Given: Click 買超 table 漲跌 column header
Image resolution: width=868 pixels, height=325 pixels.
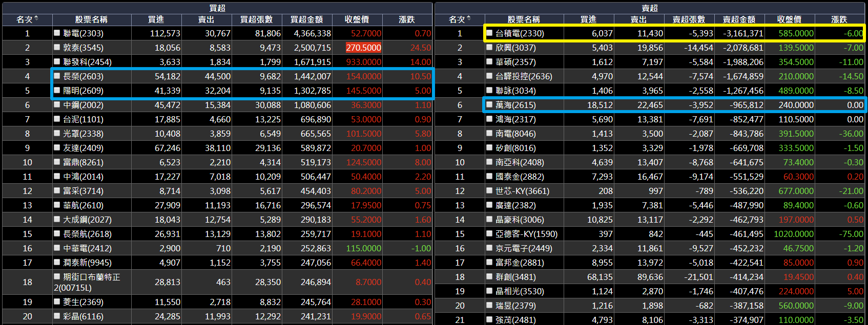Looking at the screenshot, I should point(407,19).
